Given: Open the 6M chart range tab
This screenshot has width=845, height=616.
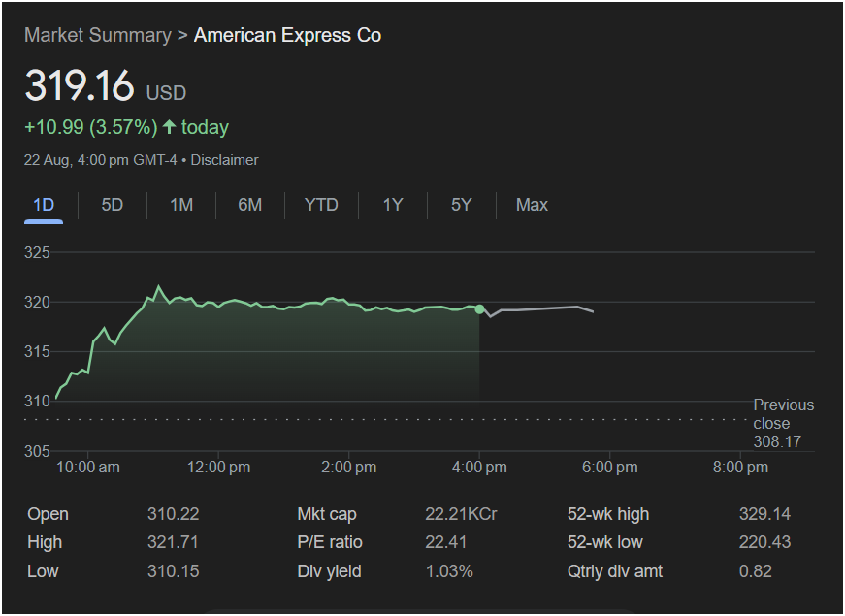Looking at the screenshot, I should tap(250, 205).
